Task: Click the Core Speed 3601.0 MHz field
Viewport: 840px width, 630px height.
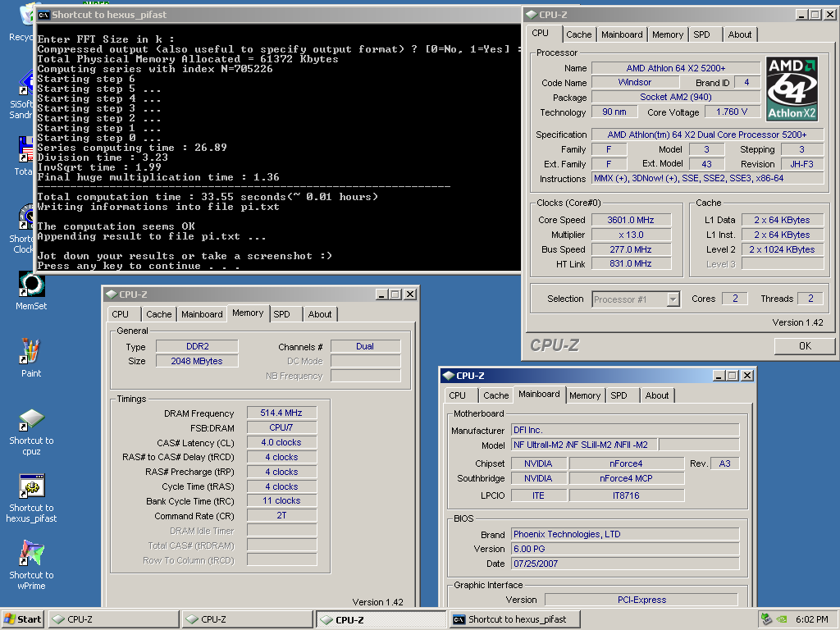Action: coord(631,220)
